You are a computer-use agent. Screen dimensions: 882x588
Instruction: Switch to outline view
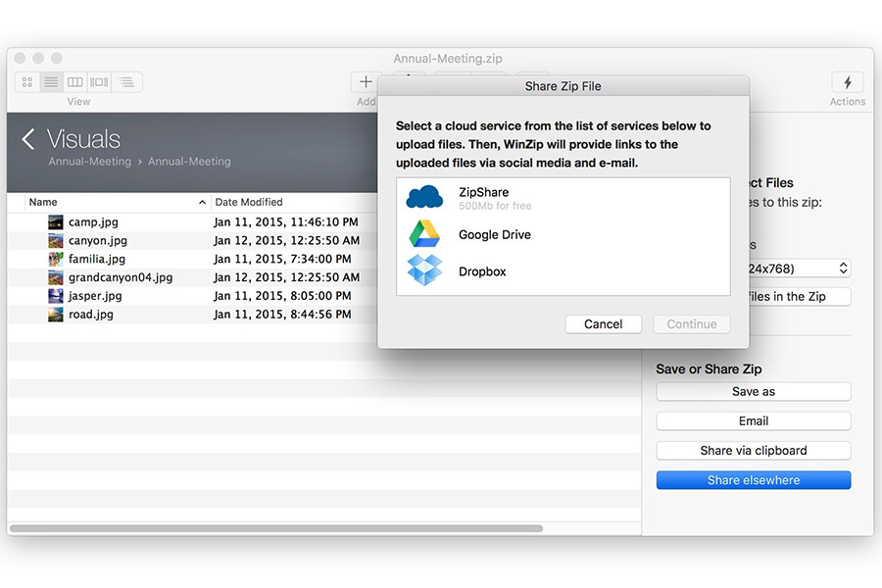point(126,82)
